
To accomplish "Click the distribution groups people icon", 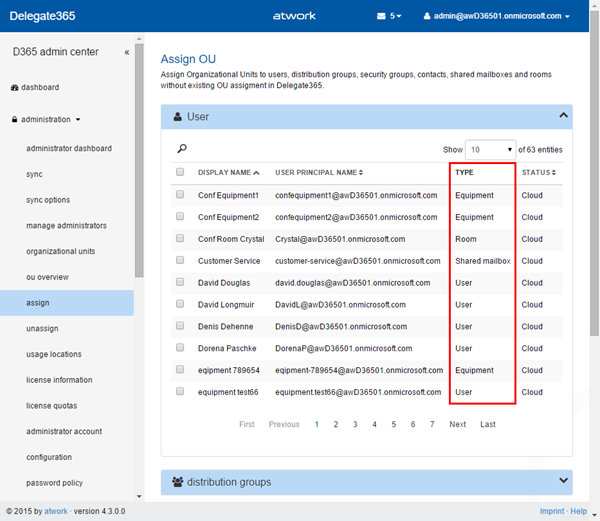I will [x=179, y=482].
